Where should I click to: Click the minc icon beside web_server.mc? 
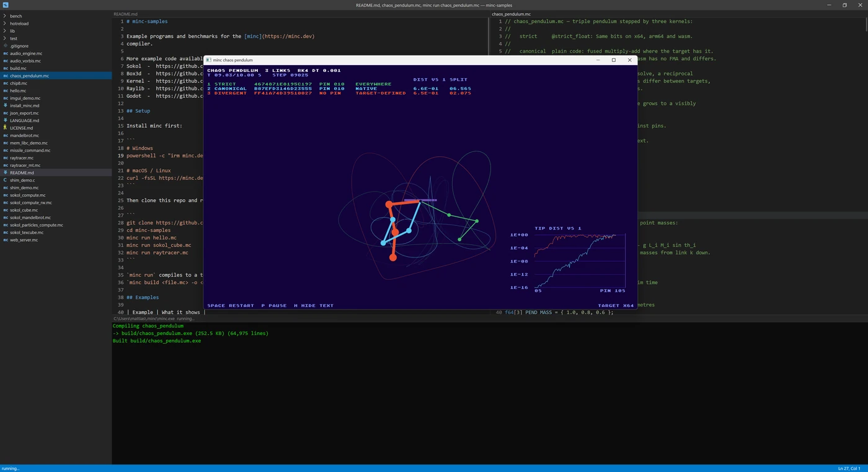6,240
